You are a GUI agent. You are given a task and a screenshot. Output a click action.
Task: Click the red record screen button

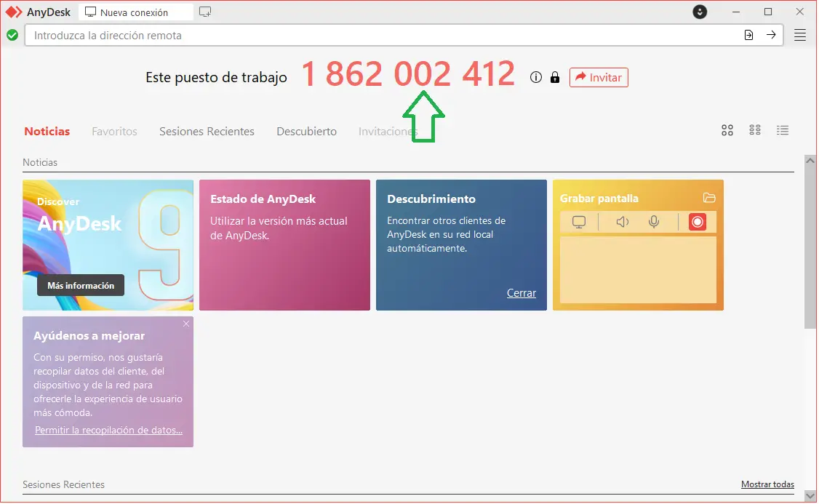coord(697,222)
